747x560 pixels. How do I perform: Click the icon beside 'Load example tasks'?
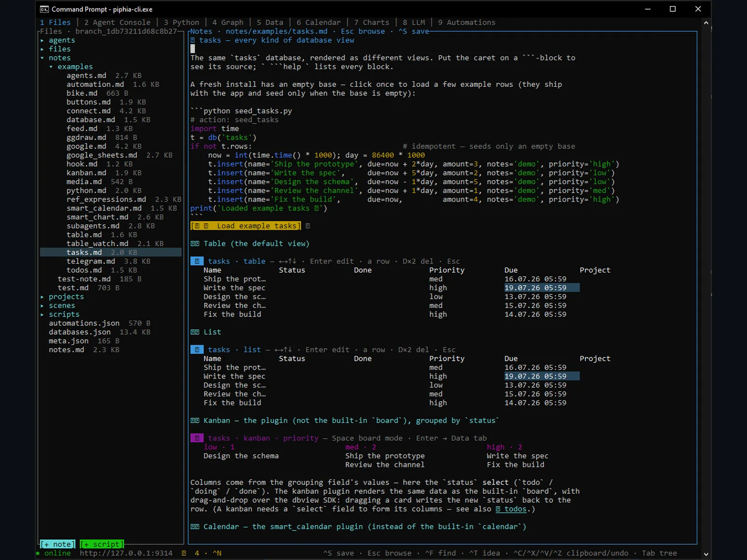(308, 226)
